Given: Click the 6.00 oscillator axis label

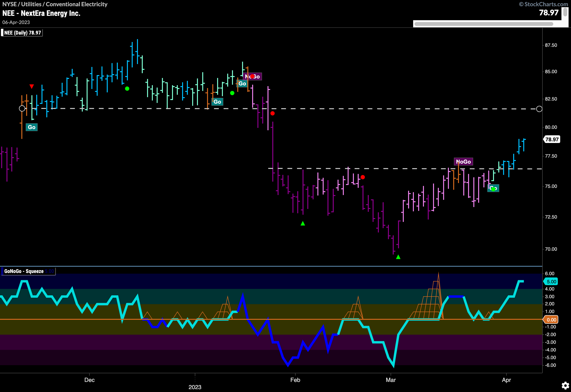Looking at the screenshot, I should (550, 274).
